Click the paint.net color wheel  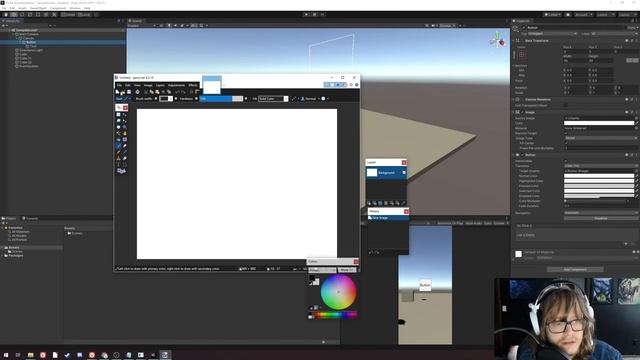click(x=338, y=291)
